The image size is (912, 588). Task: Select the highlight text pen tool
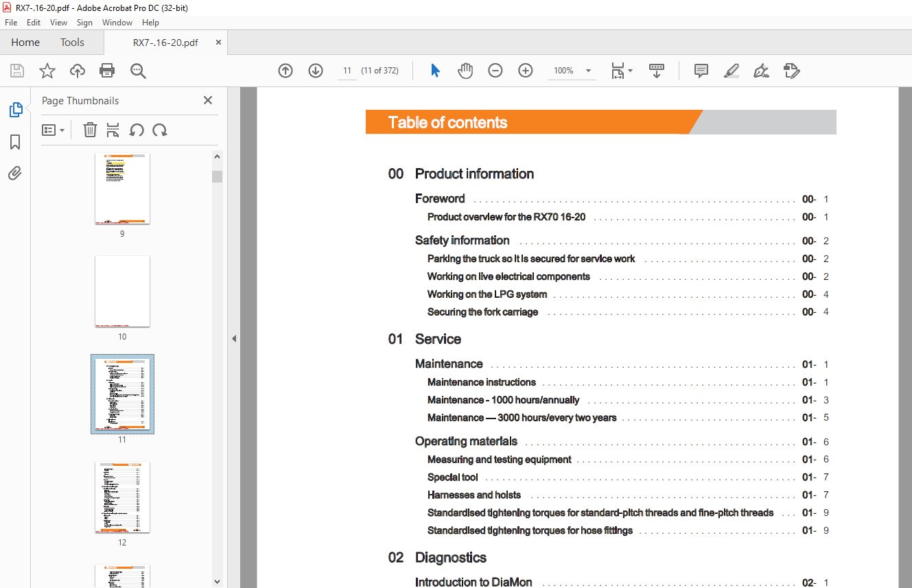[732, 71]
